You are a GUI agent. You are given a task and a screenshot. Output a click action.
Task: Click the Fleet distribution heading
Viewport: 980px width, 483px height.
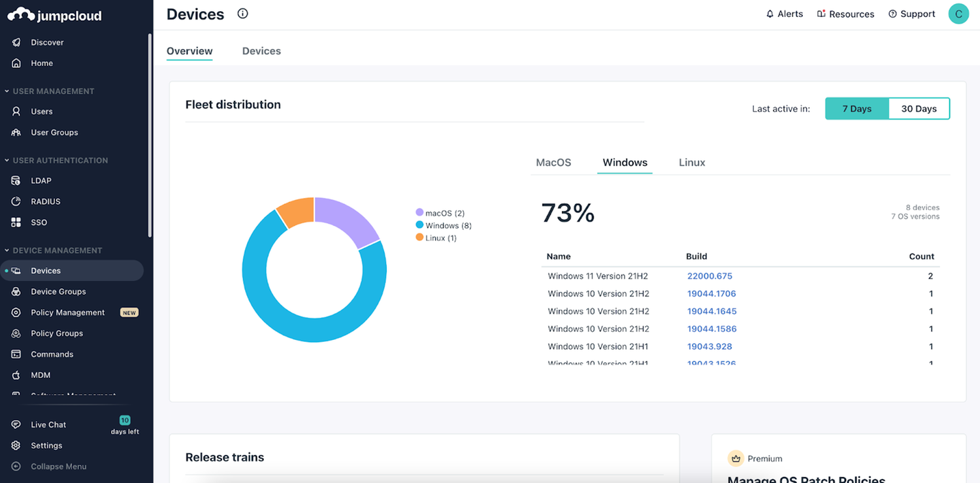pyautogui.click(x=233, y=105)
